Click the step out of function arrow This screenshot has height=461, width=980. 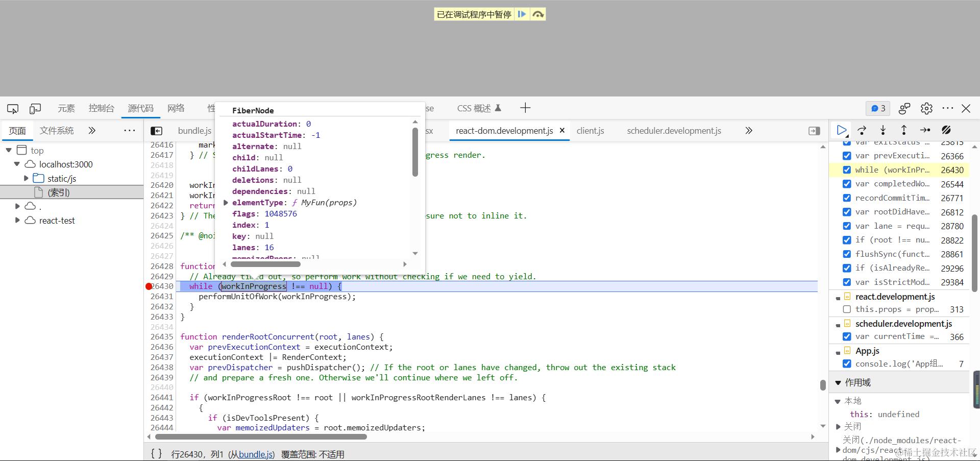point(904,130)
